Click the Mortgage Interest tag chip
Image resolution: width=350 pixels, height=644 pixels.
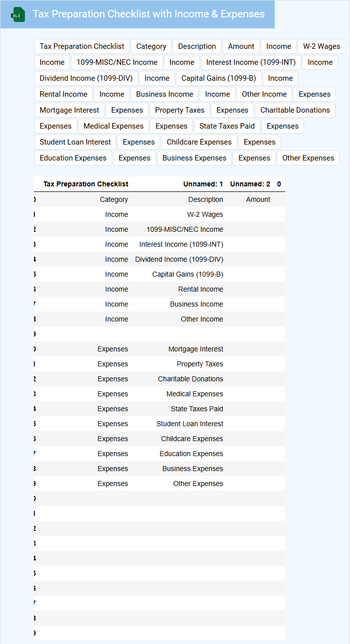pos(69,110)
